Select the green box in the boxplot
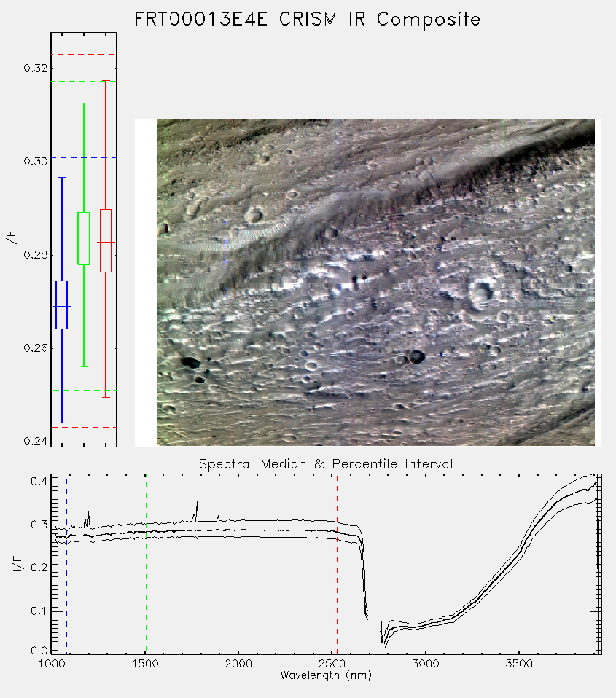Viewport: 616px width, 698px height. tap(84, 238)
